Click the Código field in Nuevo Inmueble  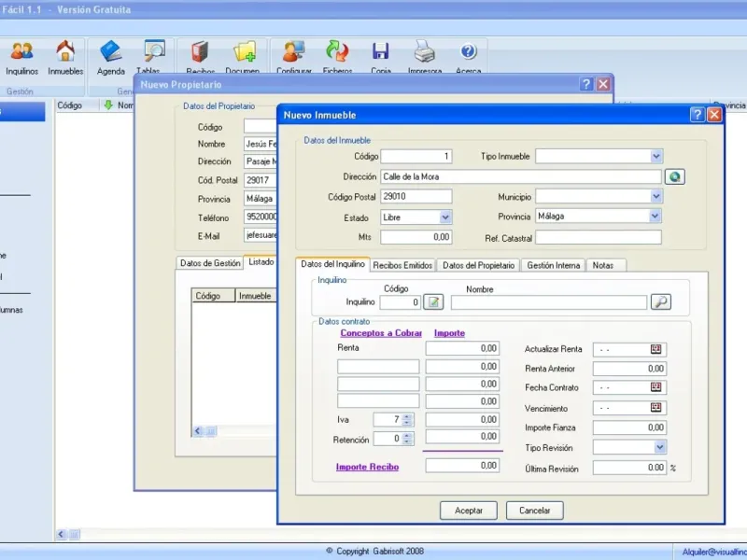416,156
